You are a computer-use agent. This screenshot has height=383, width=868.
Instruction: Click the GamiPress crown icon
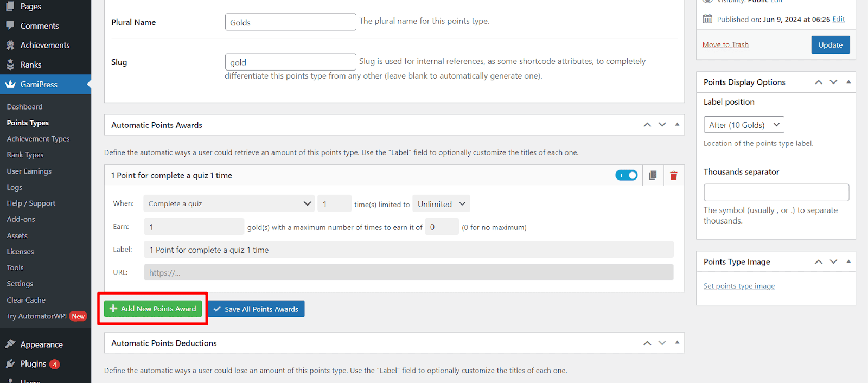click(x=10, y=84)
